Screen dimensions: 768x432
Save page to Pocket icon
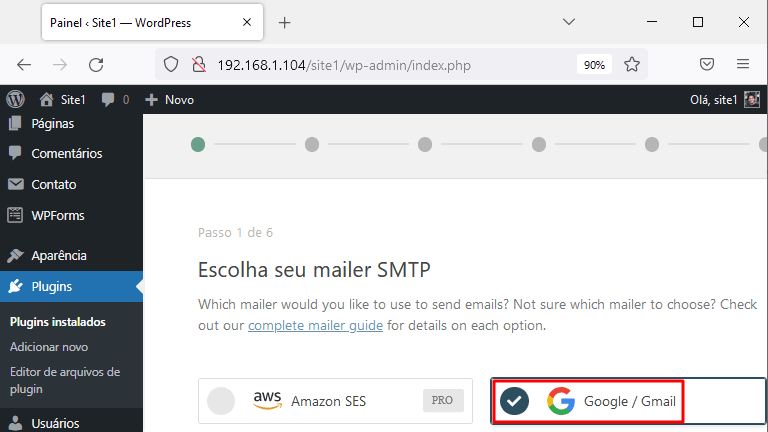click(x=707, y=64)
